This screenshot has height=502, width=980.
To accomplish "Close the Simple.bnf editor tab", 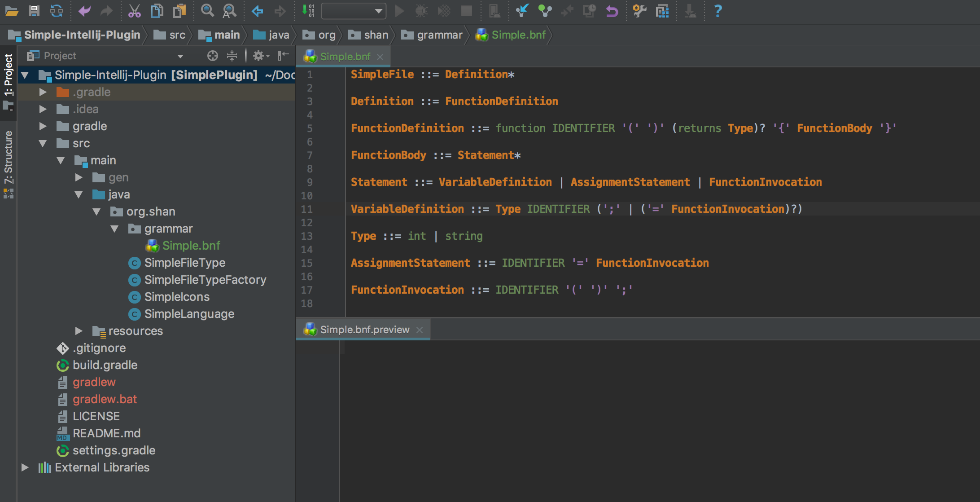I will [x=381, y=57].
